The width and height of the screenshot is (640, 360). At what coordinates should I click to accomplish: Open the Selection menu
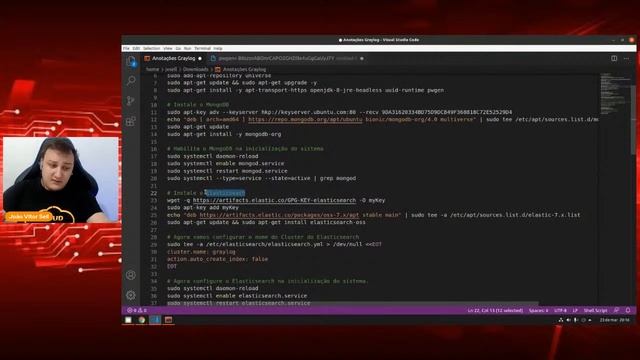click(x=151, y=49)
